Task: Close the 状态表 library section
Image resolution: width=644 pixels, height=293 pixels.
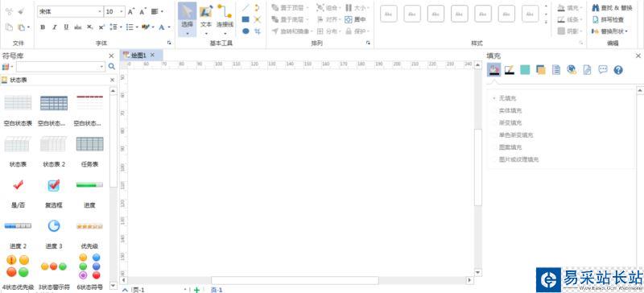Action: [112, 80]
